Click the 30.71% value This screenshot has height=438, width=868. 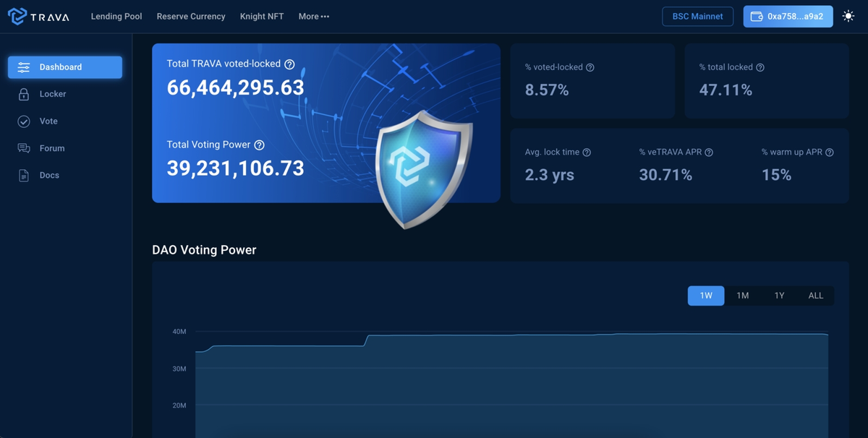(x=665, y=175)
